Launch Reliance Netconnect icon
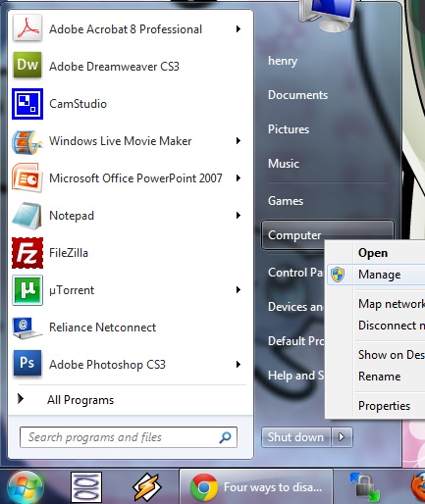The width and height of the screenshot is (425, 504). coord(27,328)
